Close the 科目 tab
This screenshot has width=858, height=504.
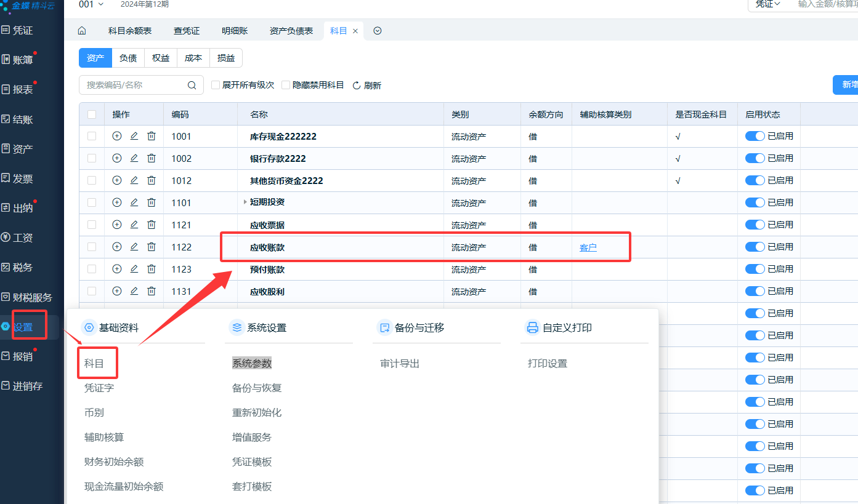click(x=355, y=31)
